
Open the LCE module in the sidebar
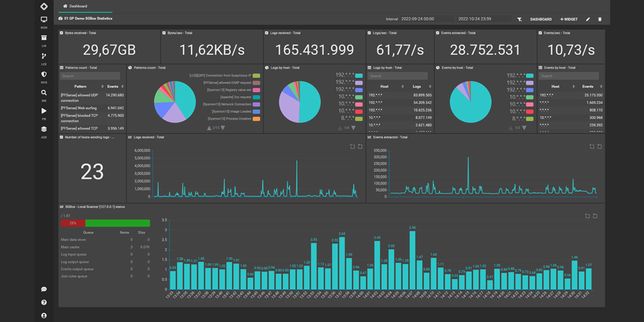(x=44, y=55)
